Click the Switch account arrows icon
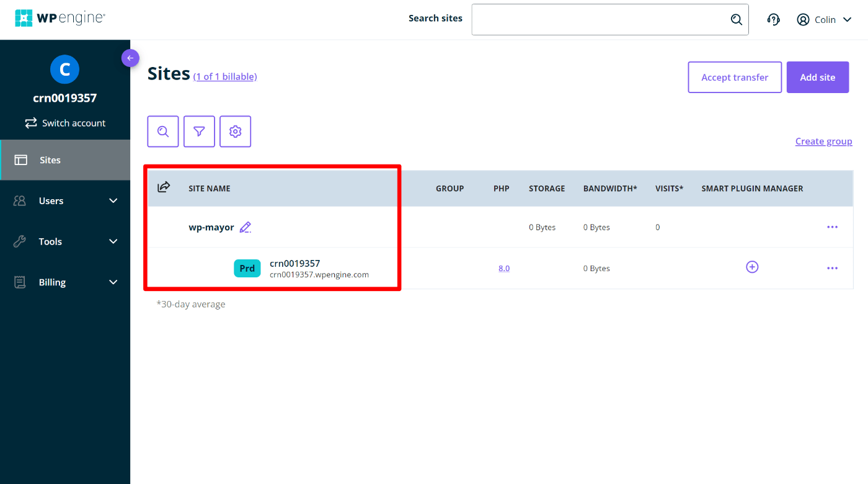The width and height of the screenshot is (868, 484). (x=31, y=123)
